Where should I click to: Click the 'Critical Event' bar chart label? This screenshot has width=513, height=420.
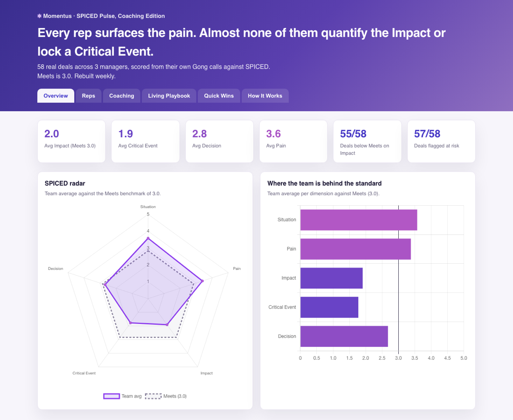[x=282, y=308]
